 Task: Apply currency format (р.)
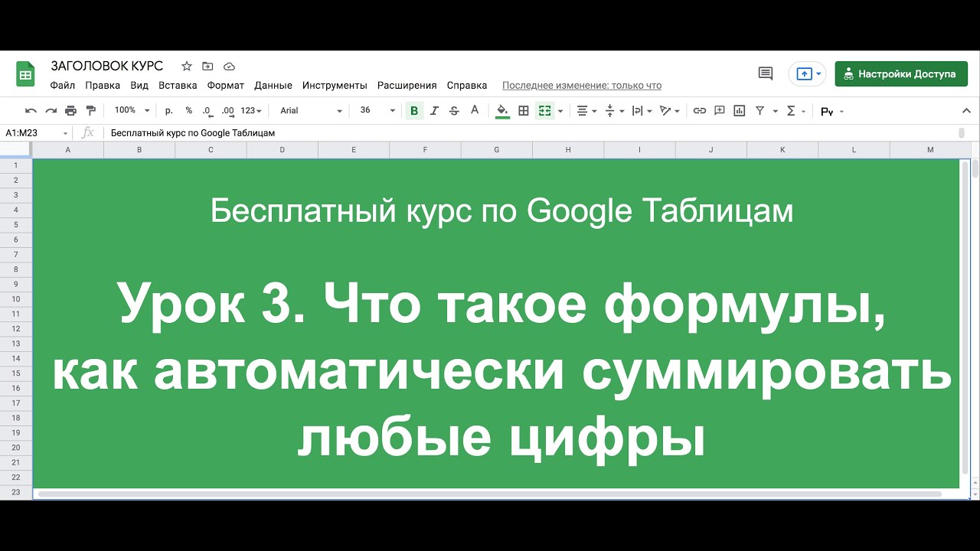pyautogui.click(x=168, y=111)
